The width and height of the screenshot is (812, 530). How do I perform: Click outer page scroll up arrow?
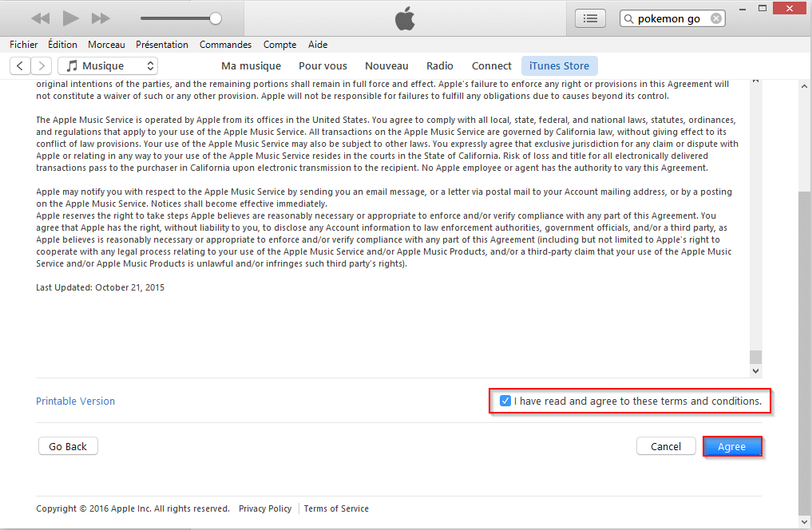pyautogui.click(x=804, y=86)
